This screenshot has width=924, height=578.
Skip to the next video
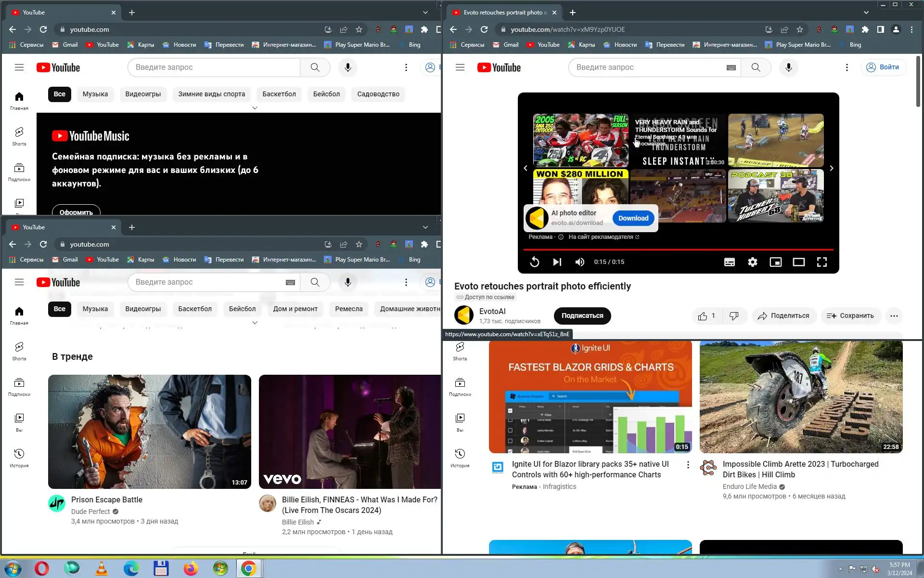click(x=557, y=262)
